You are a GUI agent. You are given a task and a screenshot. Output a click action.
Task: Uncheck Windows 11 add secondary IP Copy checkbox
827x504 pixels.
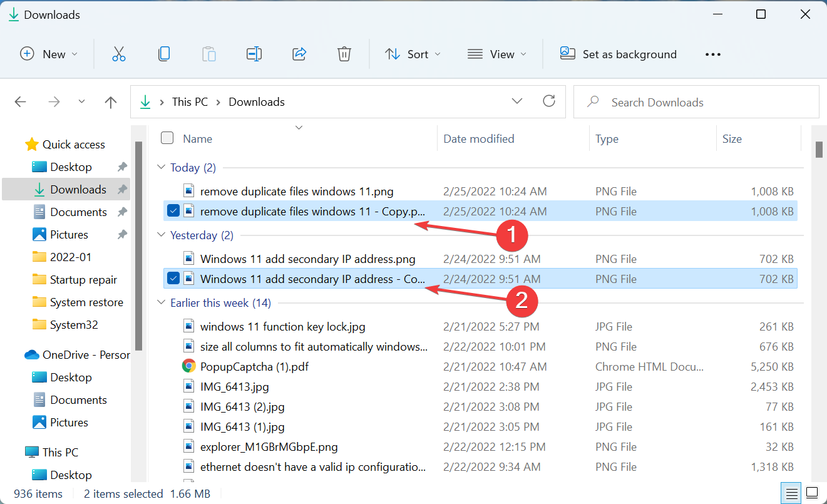(174, 279)
